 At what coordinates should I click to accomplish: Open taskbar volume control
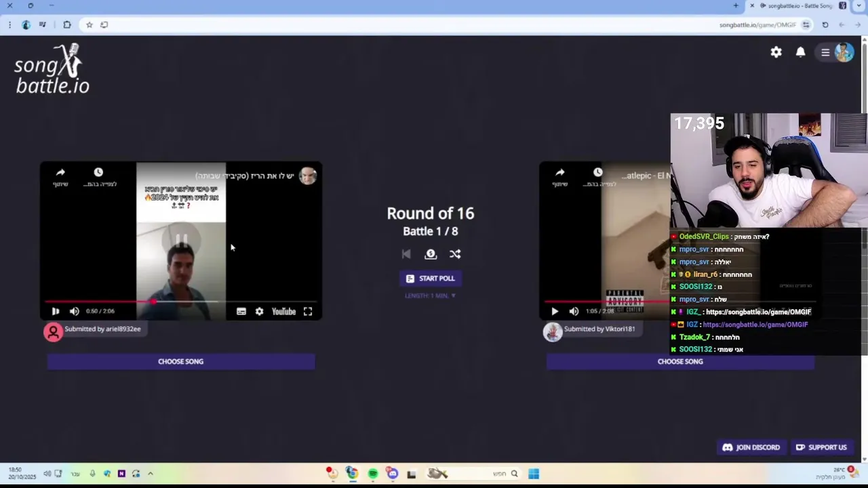[x=47, y=474]
